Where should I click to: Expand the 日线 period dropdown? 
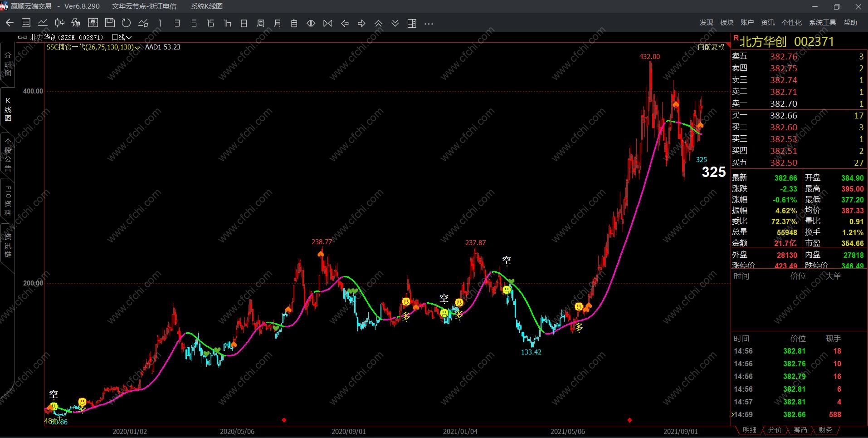[122, 37]
